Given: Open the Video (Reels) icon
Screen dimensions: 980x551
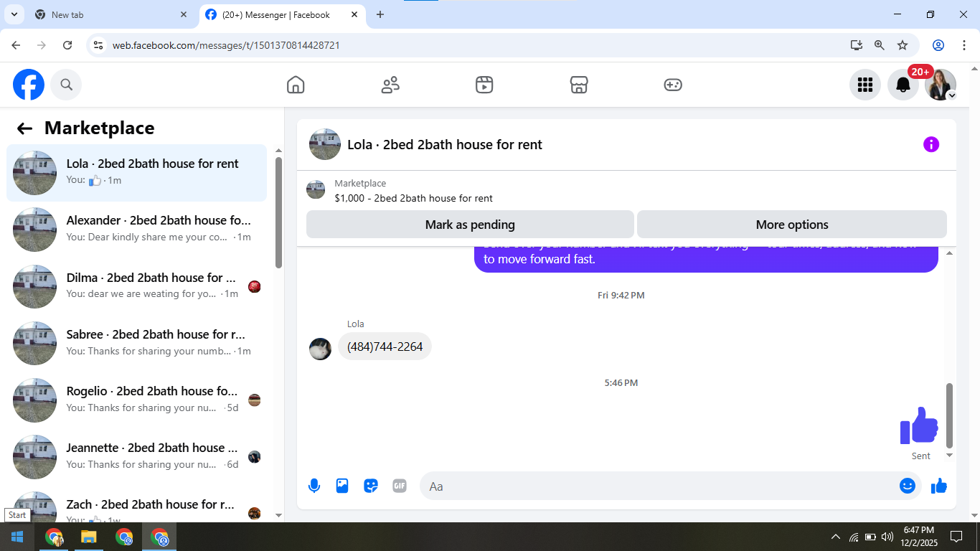Looking at the screenshot, I should [484, 85].
